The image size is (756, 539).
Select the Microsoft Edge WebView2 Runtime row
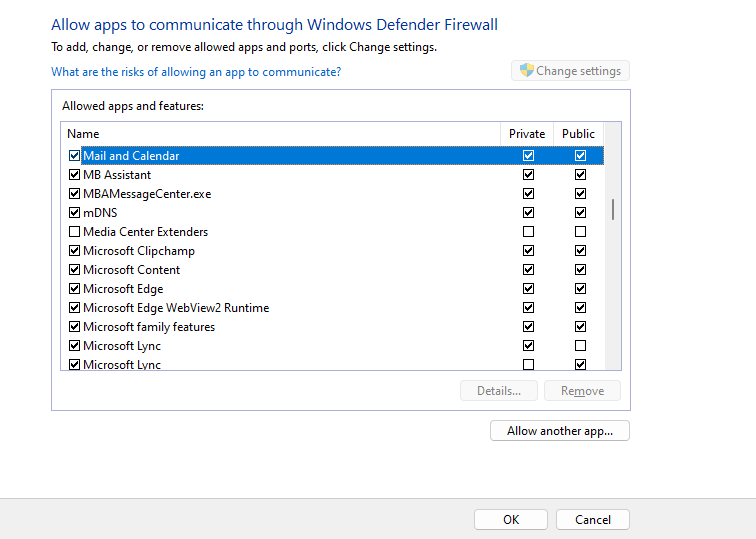[x=176, y=308]
